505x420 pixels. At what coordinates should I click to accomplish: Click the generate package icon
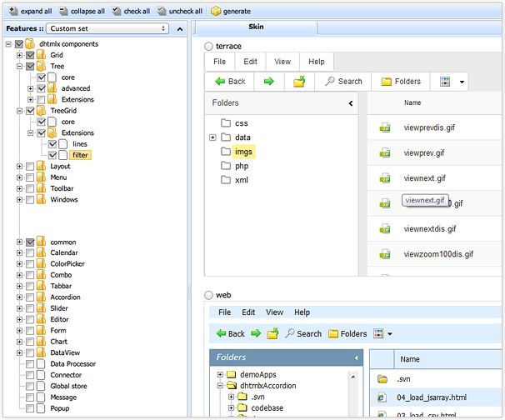[x=216, y=12]
